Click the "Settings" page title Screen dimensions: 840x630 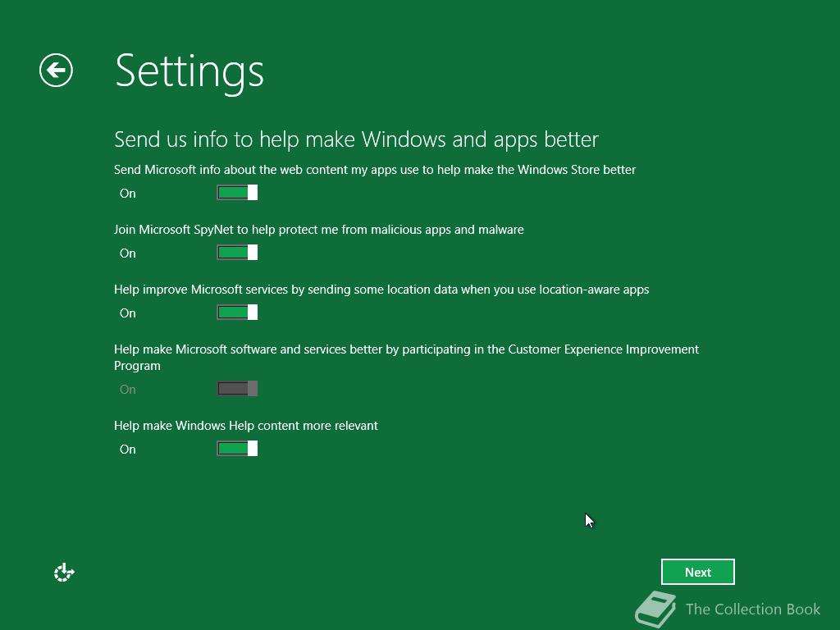(x=189, y=71)
